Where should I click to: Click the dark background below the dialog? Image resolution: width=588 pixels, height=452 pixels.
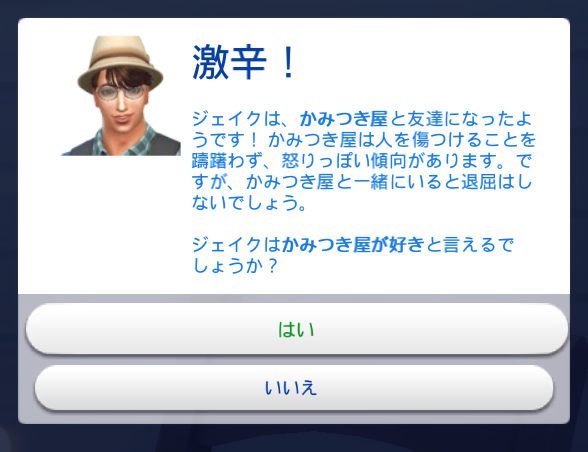coord(294,439)
